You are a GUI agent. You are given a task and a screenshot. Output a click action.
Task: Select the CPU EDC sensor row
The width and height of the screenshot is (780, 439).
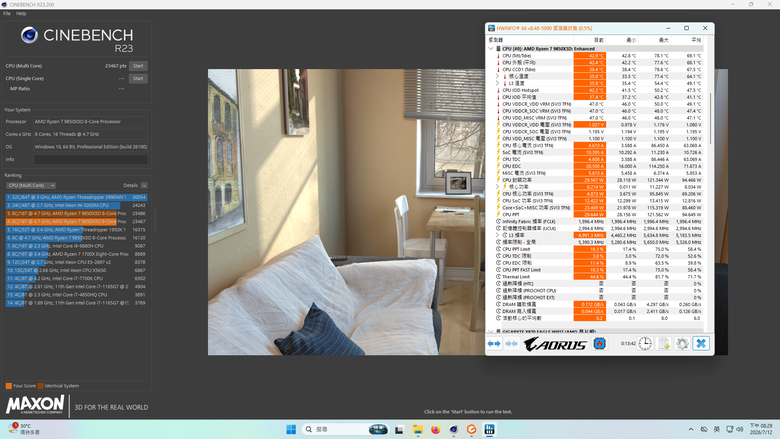click(595, 166)
